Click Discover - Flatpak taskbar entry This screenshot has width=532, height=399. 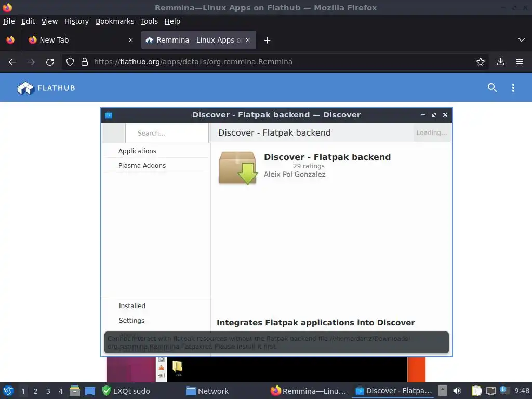tap(394, 391)
